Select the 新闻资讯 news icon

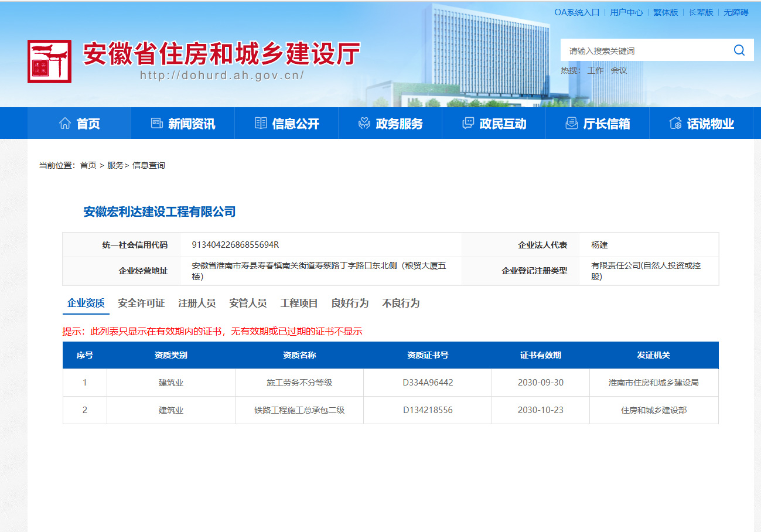click(156, 122)
